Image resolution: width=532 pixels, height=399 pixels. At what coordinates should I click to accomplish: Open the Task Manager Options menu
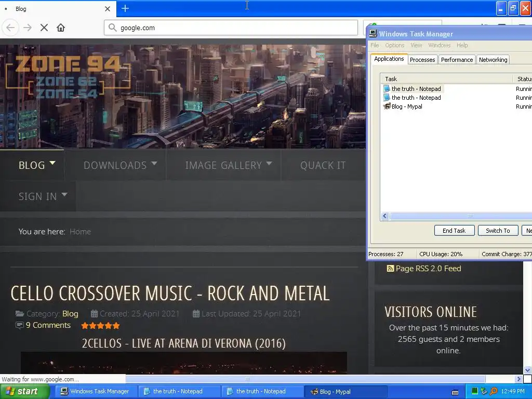[x=395, y=45]
